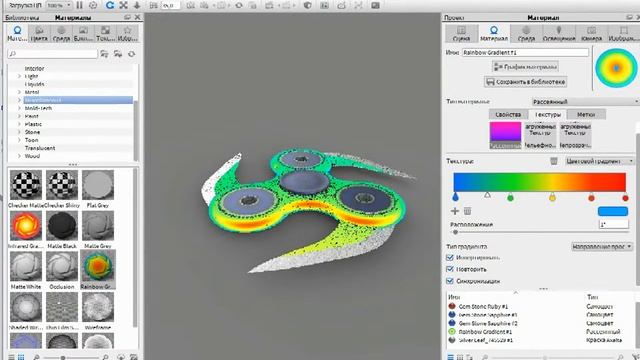Expand the Wood folder in material tree
Viewport: 640px width, 360px height.
(19, 156)
